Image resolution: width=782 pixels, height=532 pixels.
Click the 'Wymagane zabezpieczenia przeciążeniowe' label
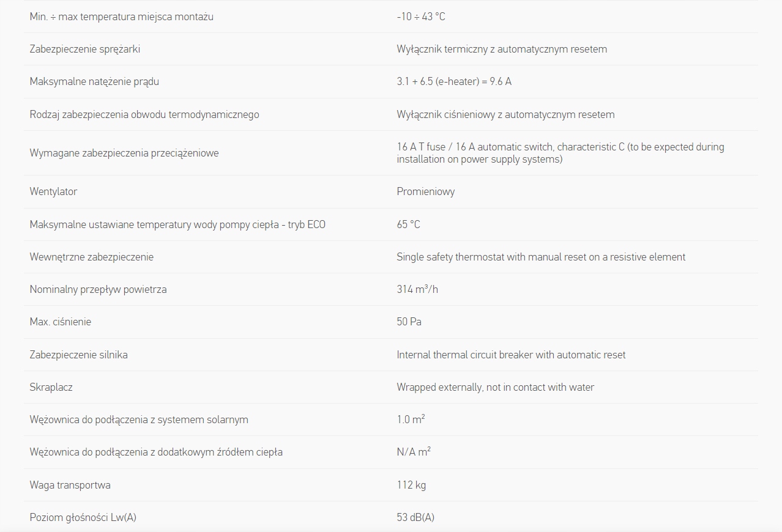click(124, 153)
